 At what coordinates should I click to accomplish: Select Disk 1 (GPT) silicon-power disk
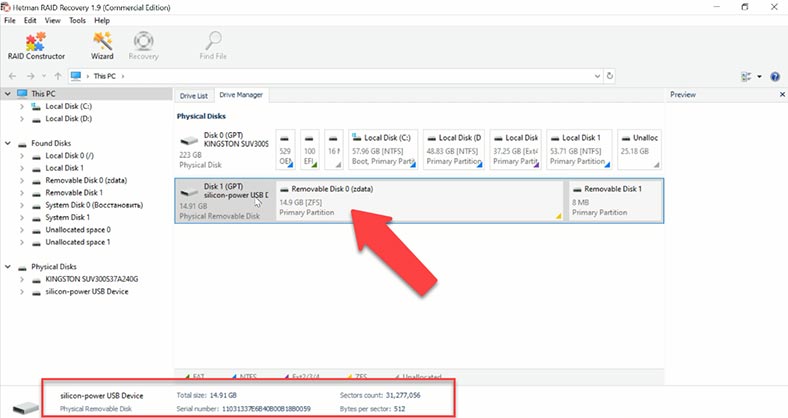point(224,201)
